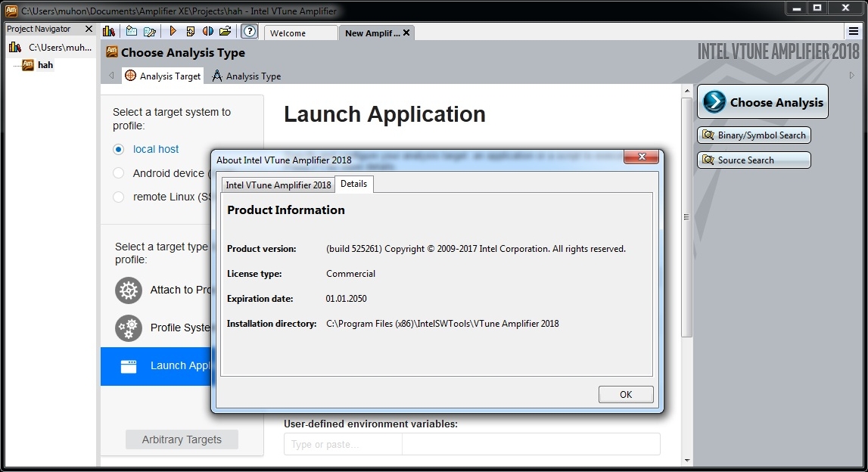The height and width of the screenshot is (472, 868).
Task: Open the Analysis Type tab
Action: (247, 76)
